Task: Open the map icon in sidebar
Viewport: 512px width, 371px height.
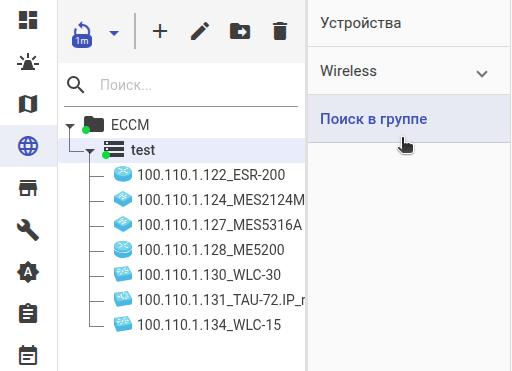Action: 28,104
